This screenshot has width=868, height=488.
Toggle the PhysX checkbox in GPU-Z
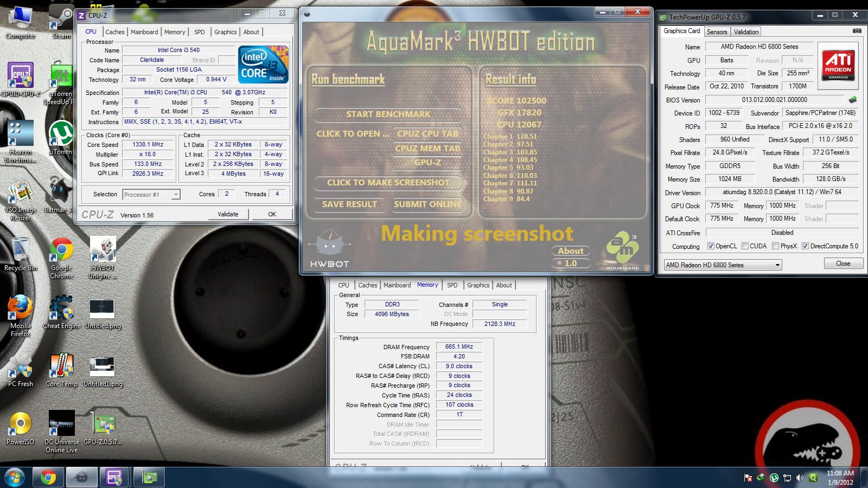(x=776, y=246)
